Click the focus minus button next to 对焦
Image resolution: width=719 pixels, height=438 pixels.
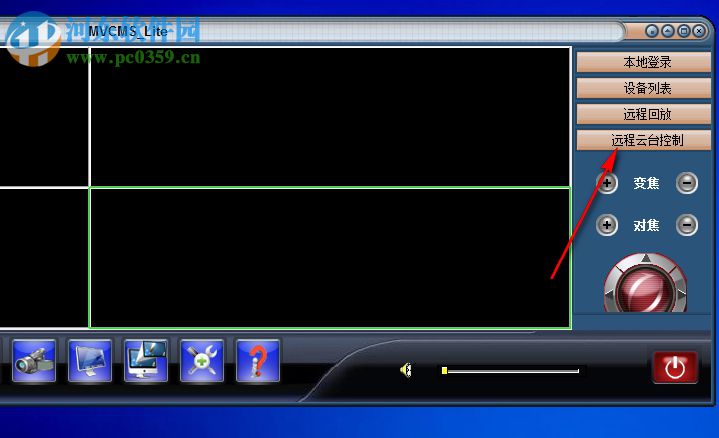687,225
